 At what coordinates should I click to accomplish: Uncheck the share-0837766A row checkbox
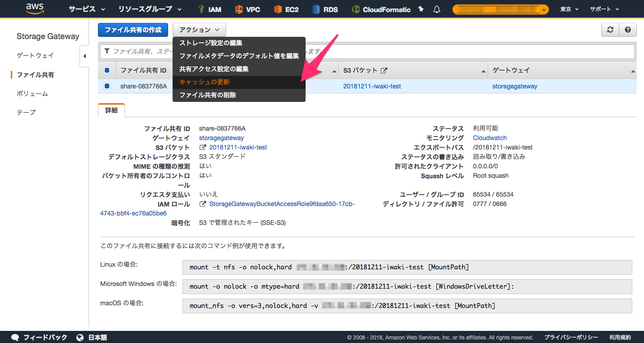coord(107,86)
